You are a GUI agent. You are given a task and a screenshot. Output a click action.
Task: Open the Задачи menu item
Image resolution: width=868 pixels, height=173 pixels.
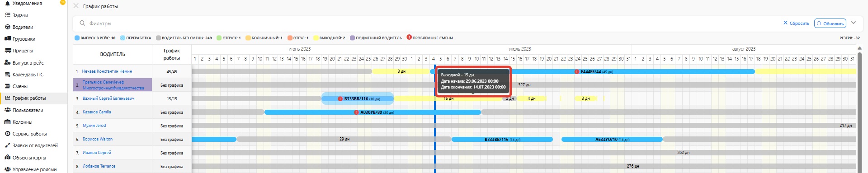coord(20,15)
